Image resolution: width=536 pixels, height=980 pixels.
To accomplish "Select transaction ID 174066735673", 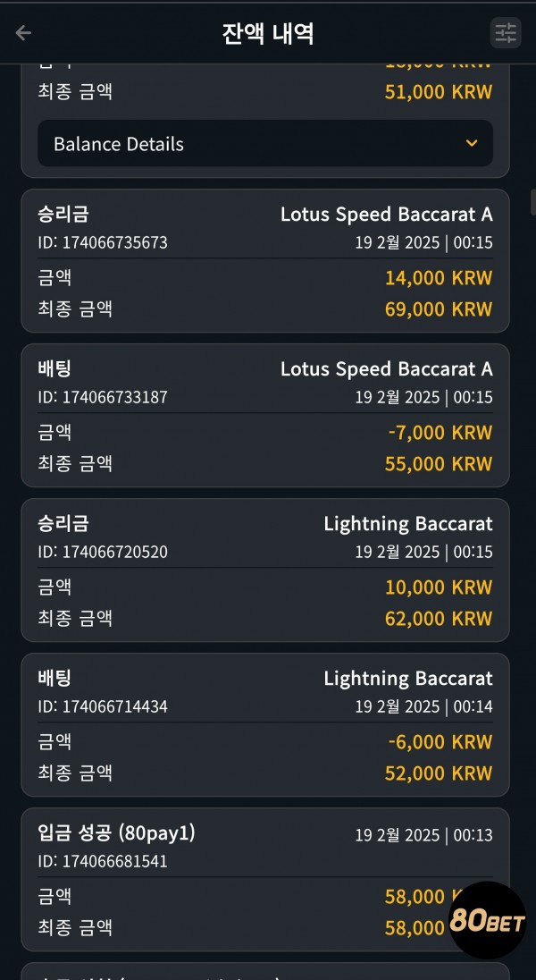I will 103,242.
